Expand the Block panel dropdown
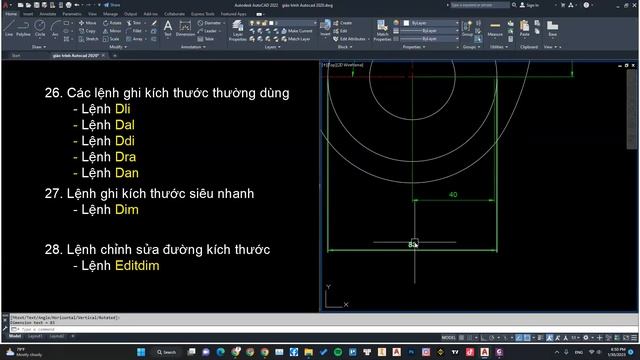The image size is (640, 360). tap(345, 47)
